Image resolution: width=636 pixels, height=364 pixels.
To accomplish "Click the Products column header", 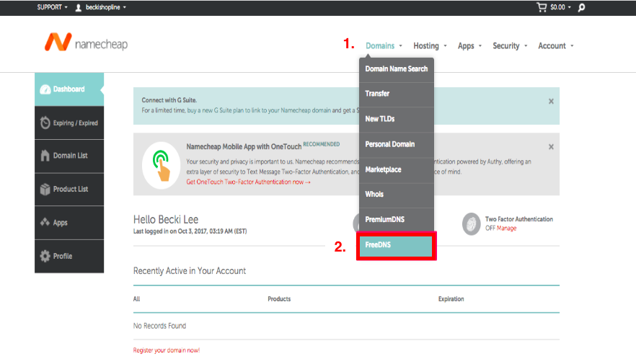I will pyautogui.click(x=279, y=299).
